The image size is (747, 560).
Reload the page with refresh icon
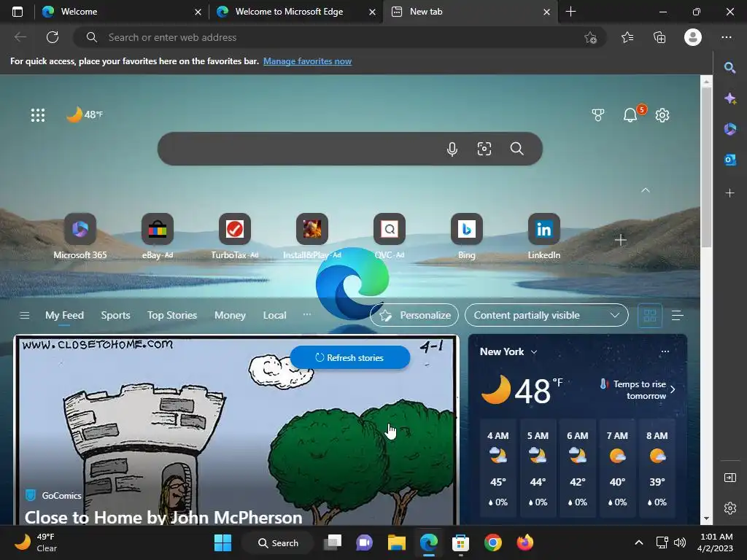tap(53, 37)
